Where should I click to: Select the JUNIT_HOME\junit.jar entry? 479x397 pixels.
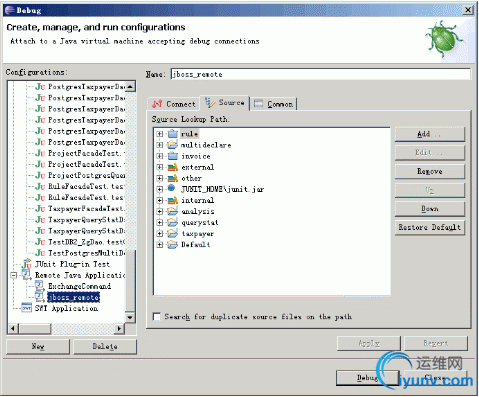click(x=222, y=189)
